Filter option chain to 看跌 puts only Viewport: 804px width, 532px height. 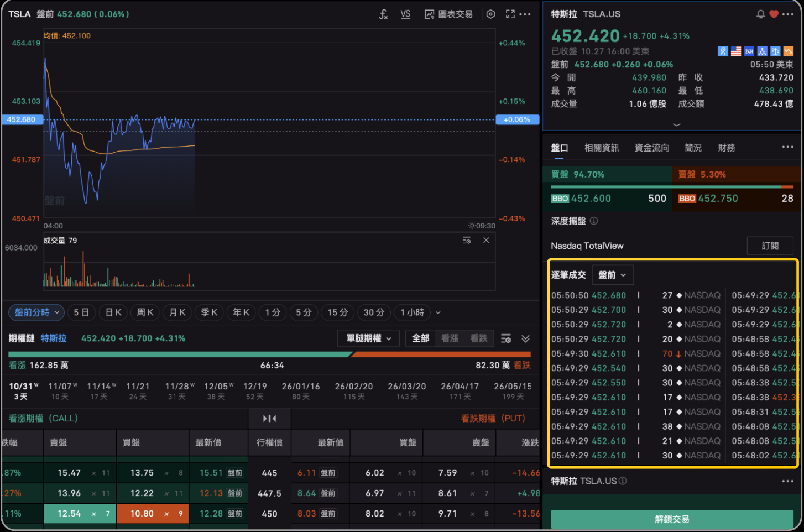tap(479, 338)
